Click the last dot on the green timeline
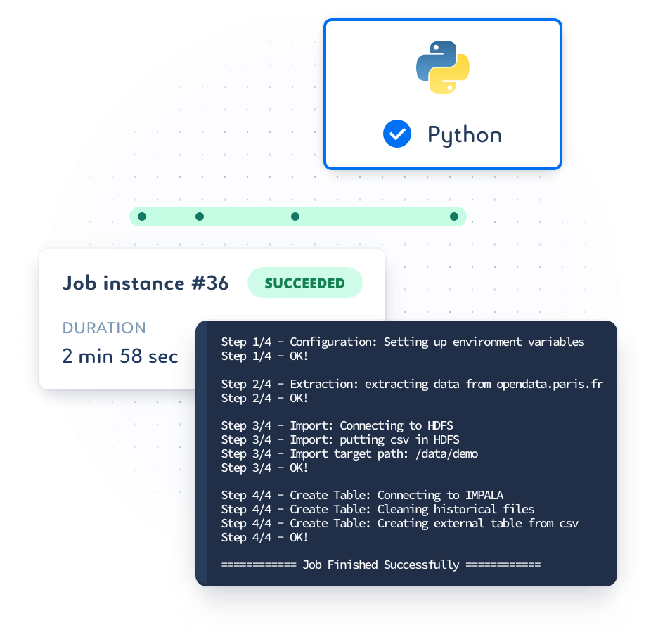Image resolution: width=658 pixels, height=644 pixels. point(454,217)
